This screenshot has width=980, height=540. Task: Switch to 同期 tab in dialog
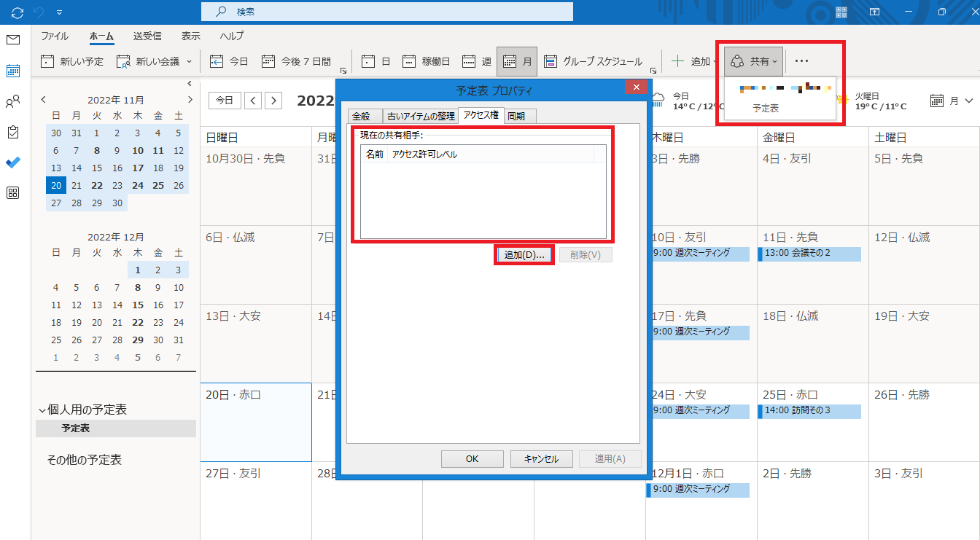521,116
